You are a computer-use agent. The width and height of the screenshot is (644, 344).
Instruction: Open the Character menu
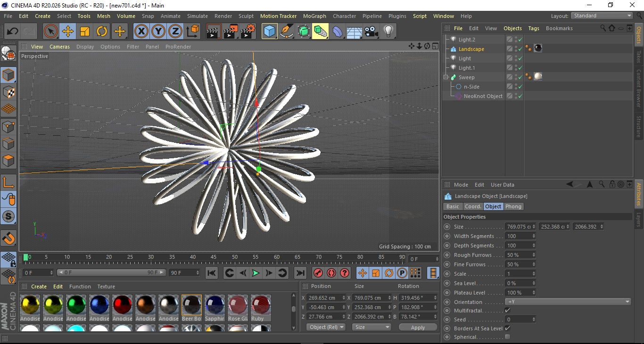pyautogui.click(x=344, y=16)
